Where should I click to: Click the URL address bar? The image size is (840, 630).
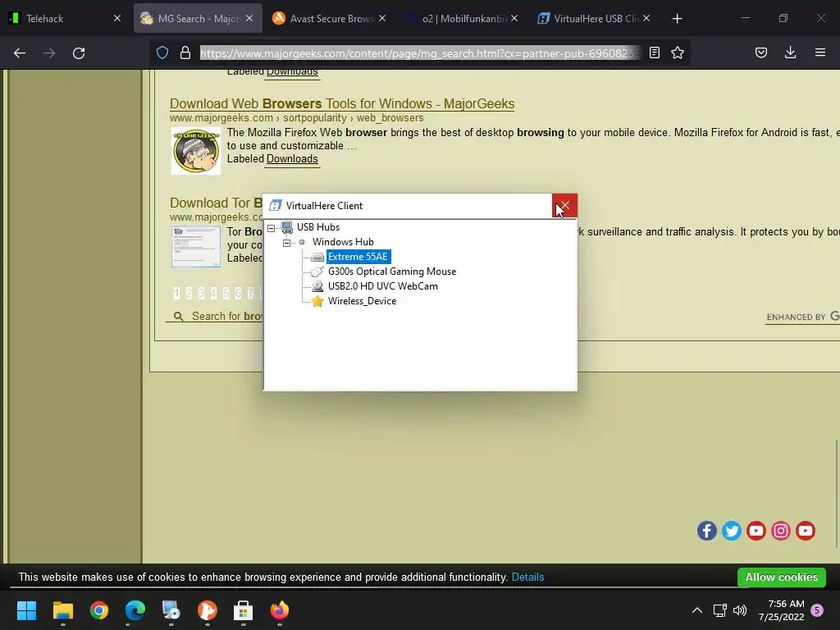tap(420, 53)
